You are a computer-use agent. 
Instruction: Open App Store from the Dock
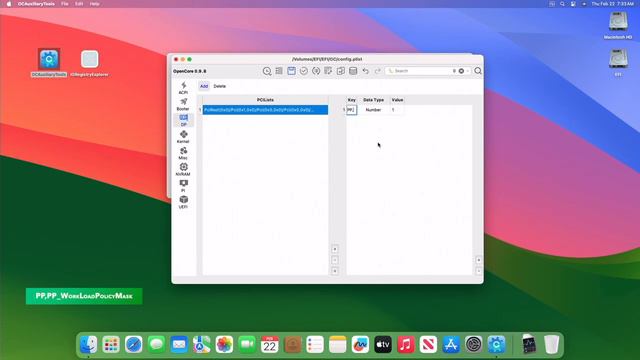coord(451,345)
